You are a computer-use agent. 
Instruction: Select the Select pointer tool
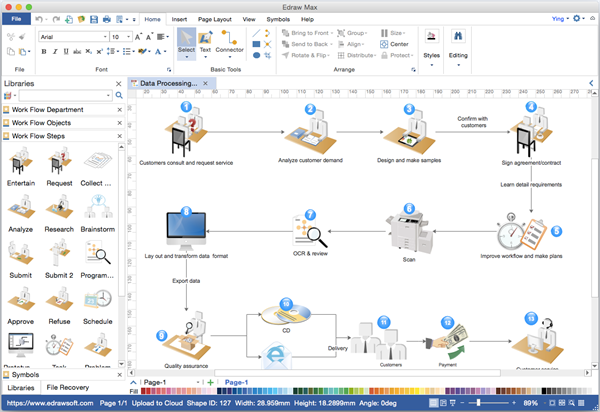pyautogui.click(x=186, y=43)
